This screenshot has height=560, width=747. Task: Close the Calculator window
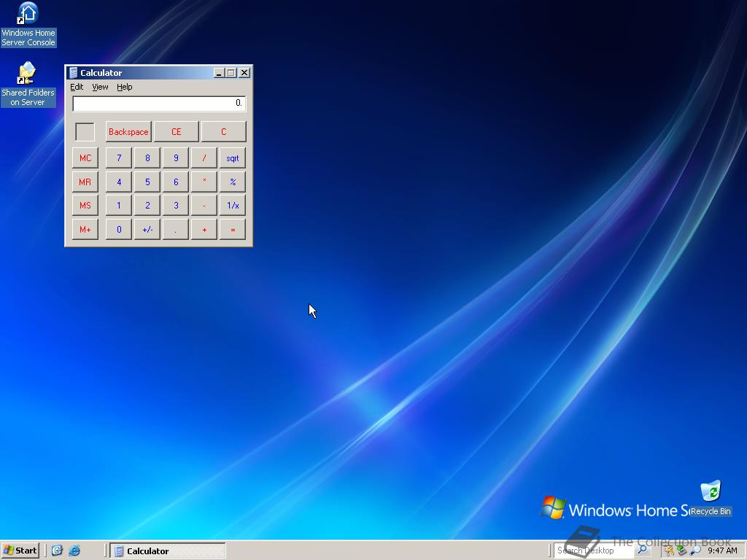(x=244, y=73)
